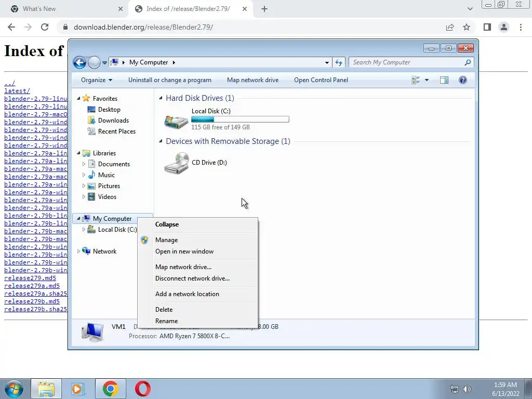
Task: Choose Add a network location
Action: point(197,294)
